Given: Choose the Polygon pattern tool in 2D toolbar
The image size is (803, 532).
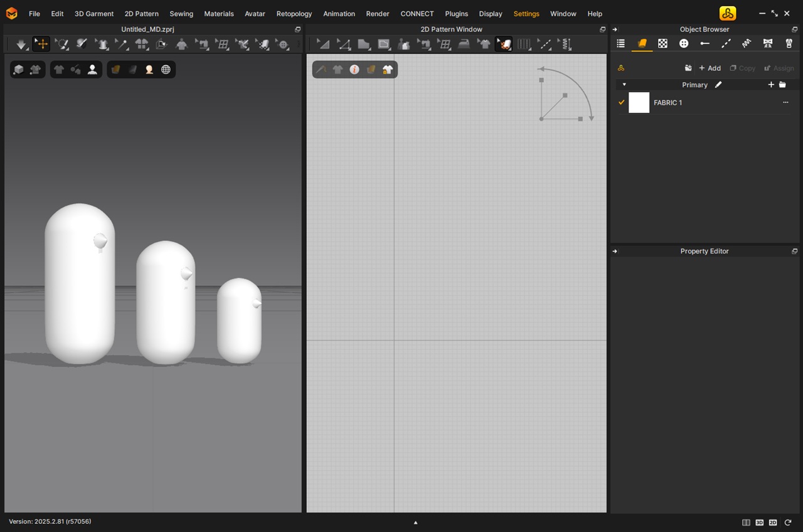Looking at the screenshot, I should (364, 44).
